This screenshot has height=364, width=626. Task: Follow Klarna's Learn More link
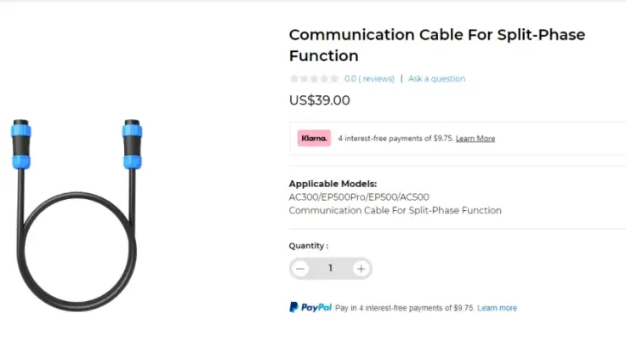[475, 139]
